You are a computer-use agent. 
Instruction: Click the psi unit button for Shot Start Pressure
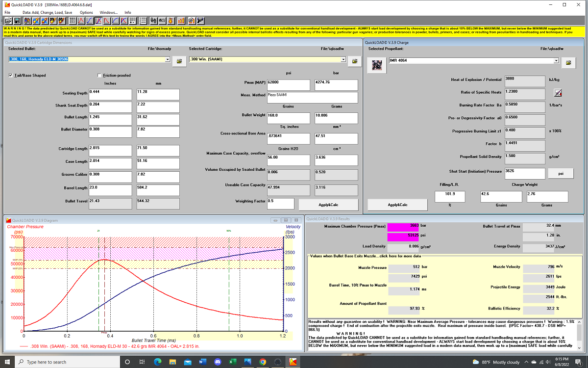click(561, 173)
